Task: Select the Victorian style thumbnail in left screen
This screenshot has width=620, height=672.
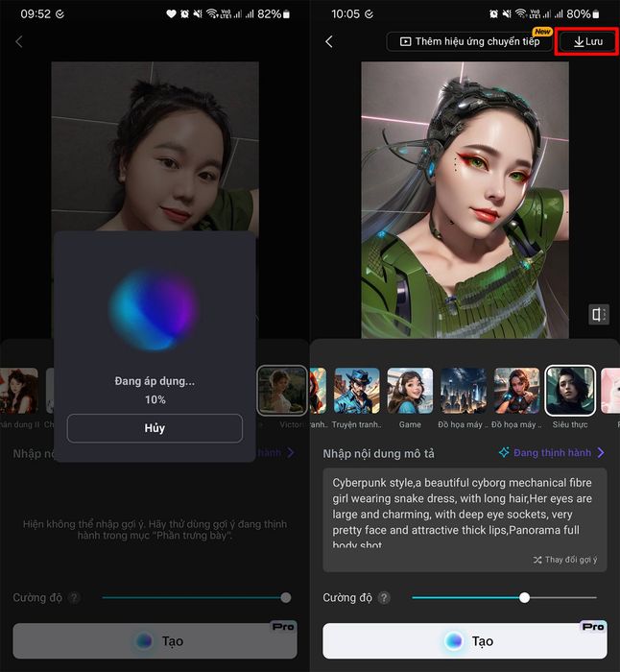Action: click(x=282, y=391)
